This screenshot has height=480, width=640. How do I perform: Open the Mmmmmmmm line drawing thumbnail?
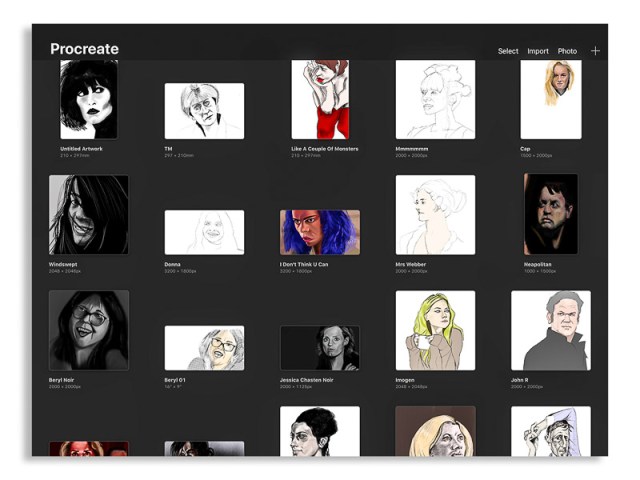coord(435,100)
